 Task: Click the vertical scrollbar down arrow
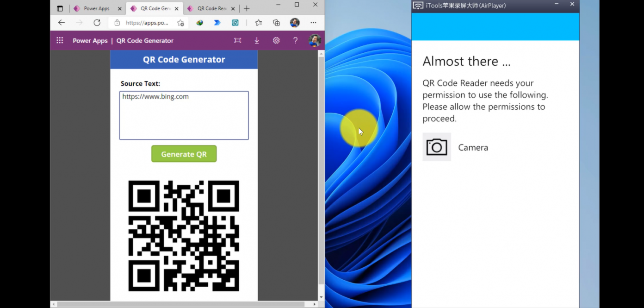click(x=321, y=297)
